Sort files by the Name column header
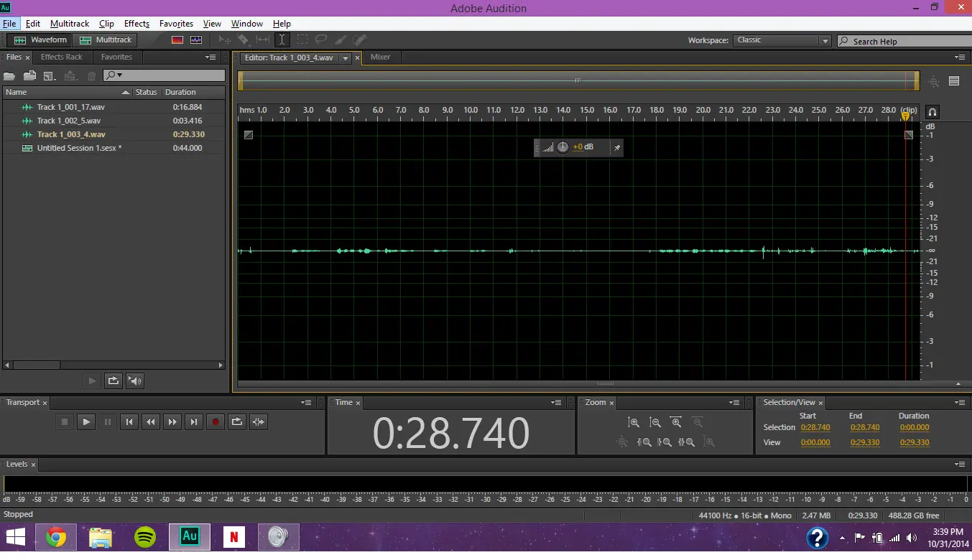The image size is (972, 560). click(x=68, y=92)
